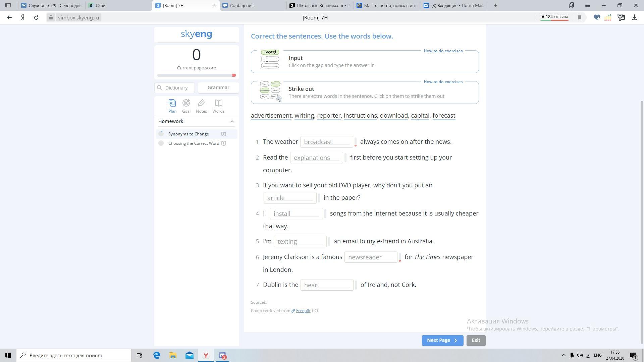The width and height of the screenshot is (644, 362).
Task: Click book icon beside Choosing the Correct Word
Action: [x=224, y=143]
